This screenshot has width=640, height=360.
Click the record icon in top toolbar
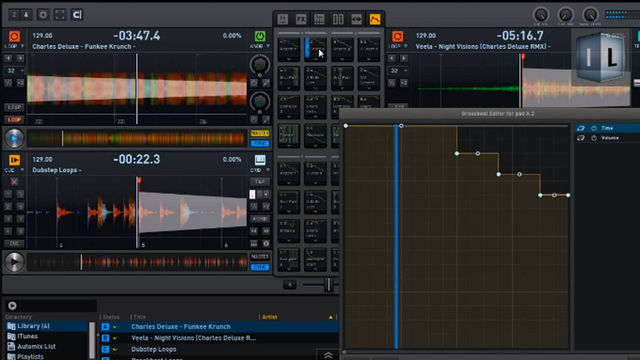[43, 15]
